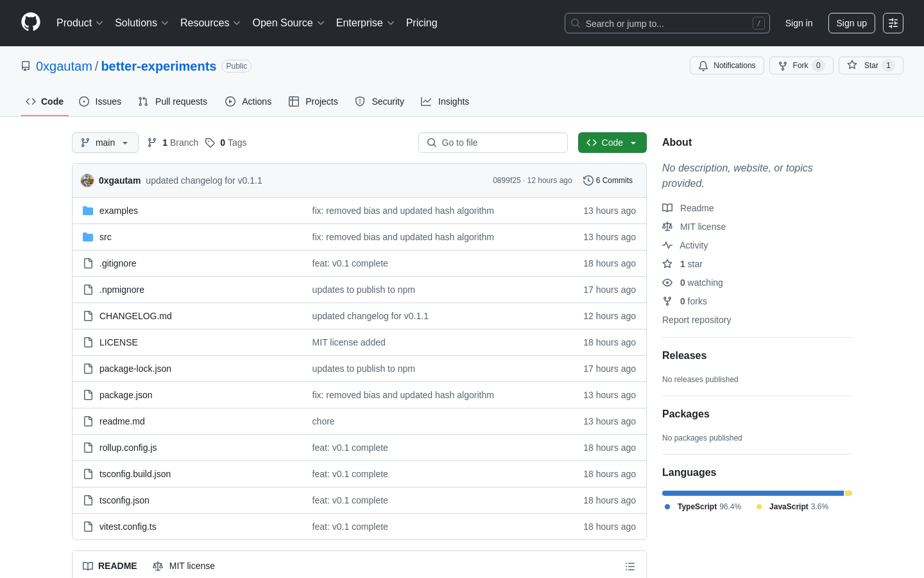Click the TypeScript language bar segment
Screen dimensions: 924x578
click(x=753, y=493)
